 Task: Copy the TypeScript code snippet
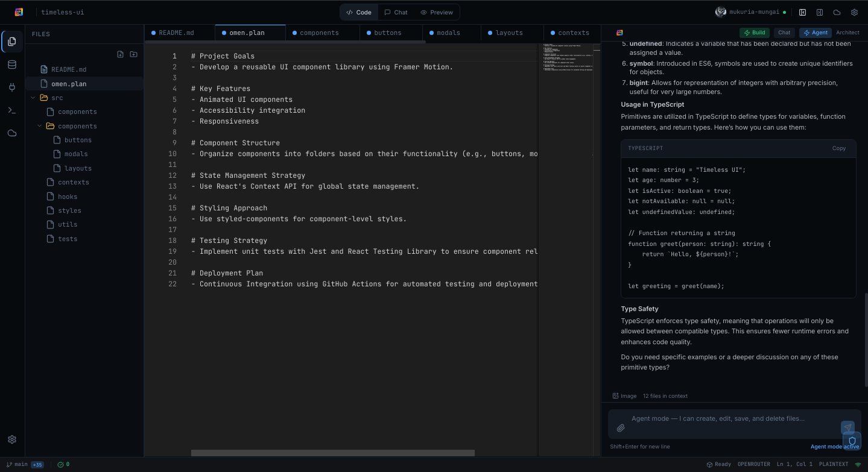[838, 148]
